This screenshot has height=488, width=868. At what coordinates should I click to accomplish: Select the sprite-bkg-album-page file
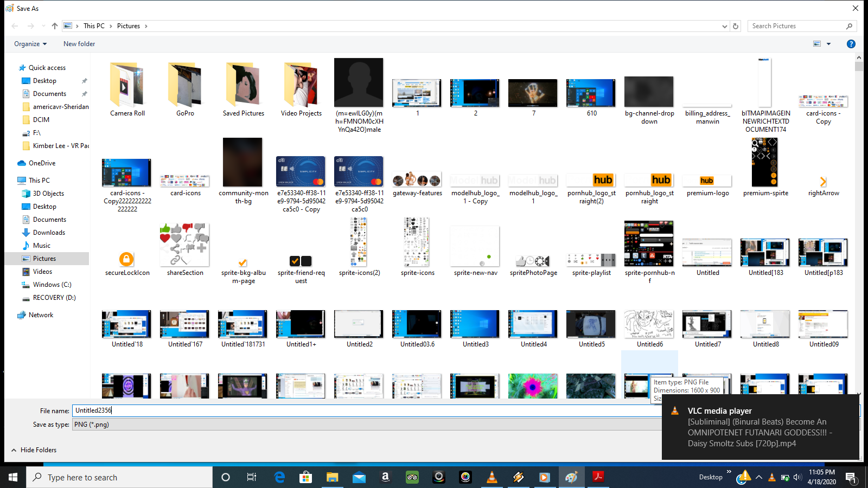[243, 271]
